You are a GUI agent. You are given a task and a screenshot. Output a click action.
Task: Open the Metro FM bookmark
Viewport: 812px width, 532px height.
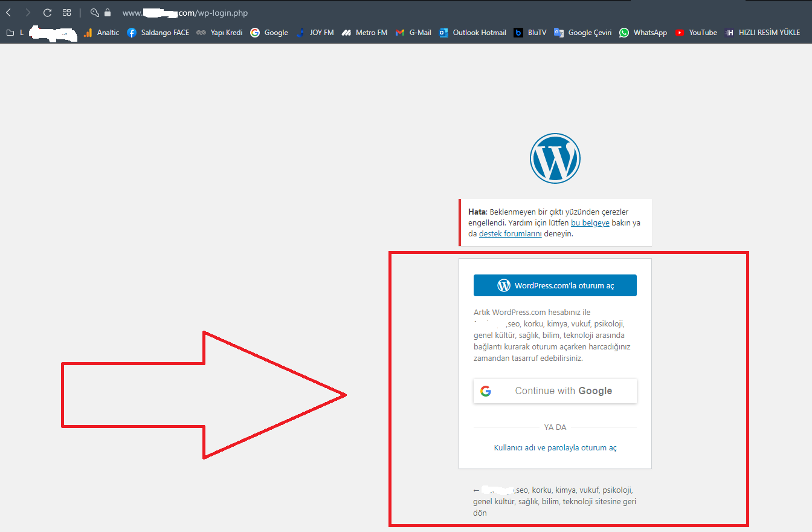pyautogui.click(x=364, y=33)
